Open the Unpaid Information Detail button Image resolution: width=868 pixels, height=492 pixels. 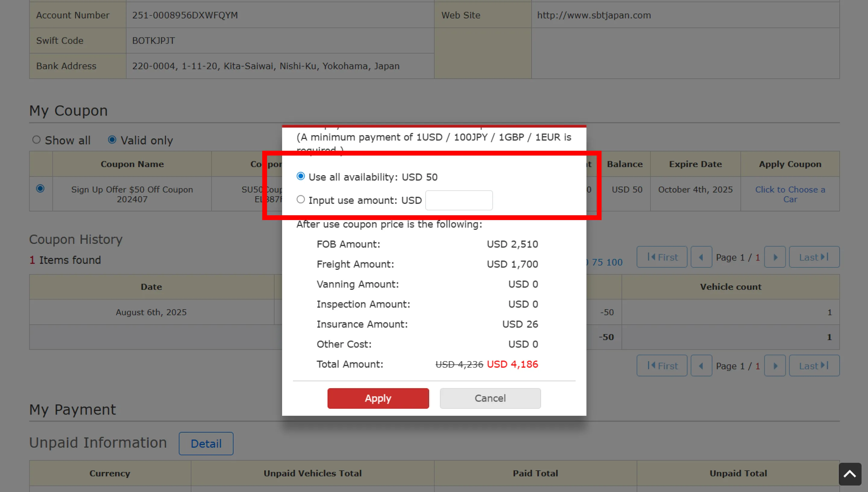coord(206,444)
